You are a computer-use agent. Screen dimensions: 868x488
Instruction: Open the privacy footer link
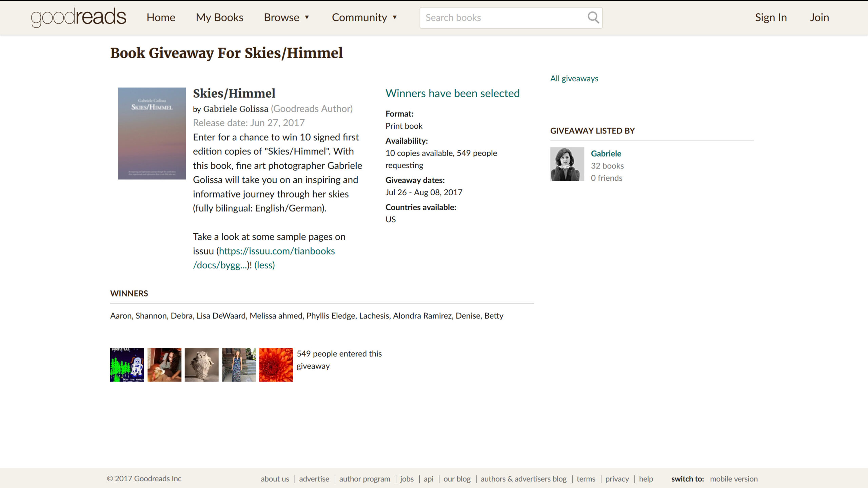(x=617, y=479)
